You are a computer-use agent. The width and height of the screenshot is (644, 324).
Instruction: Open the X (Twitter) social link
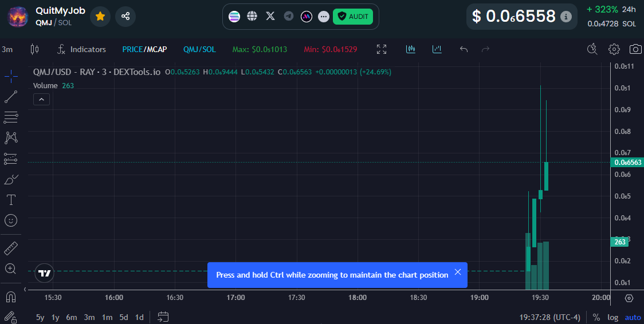[x=270, y=17]
